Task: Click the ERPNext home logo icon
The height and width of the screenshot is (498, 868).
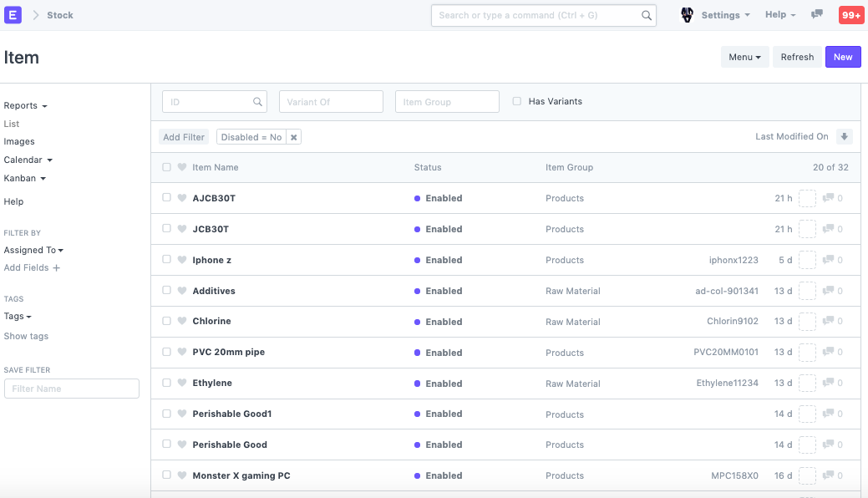Action: [13, 15]
